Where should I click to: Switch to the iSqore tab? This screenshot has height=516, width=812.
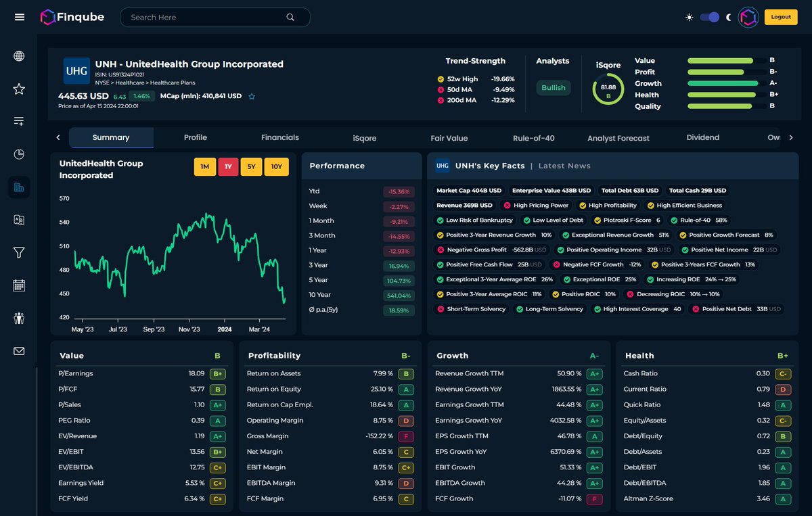click(365, 138)
